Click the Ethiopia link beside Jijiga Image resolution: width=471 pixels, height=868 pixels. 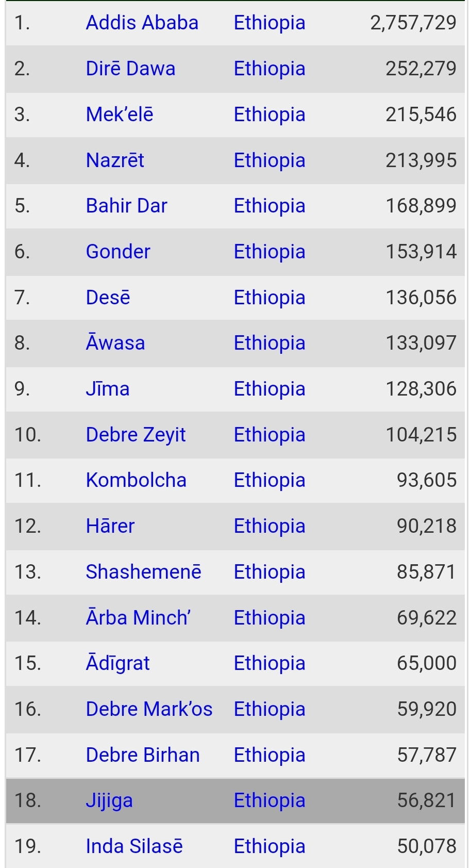coord(270,800)
